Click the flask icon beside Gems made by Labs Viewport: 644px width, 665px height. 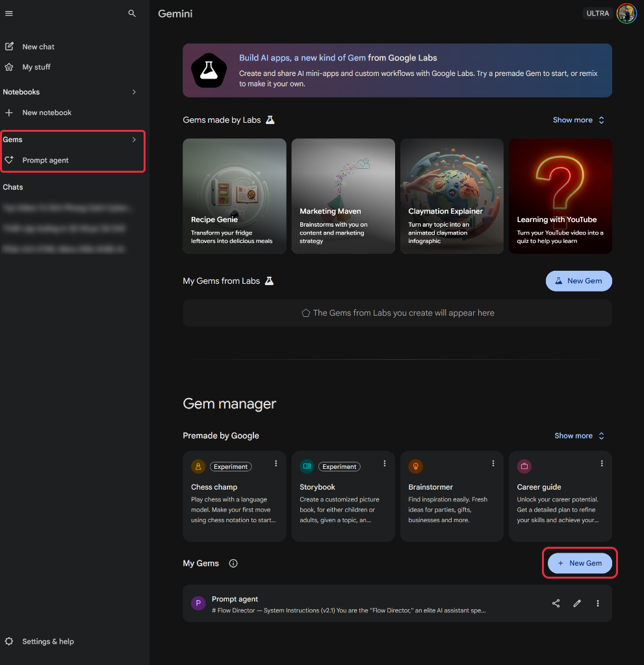pyautogui.click(x=270, y=120)
